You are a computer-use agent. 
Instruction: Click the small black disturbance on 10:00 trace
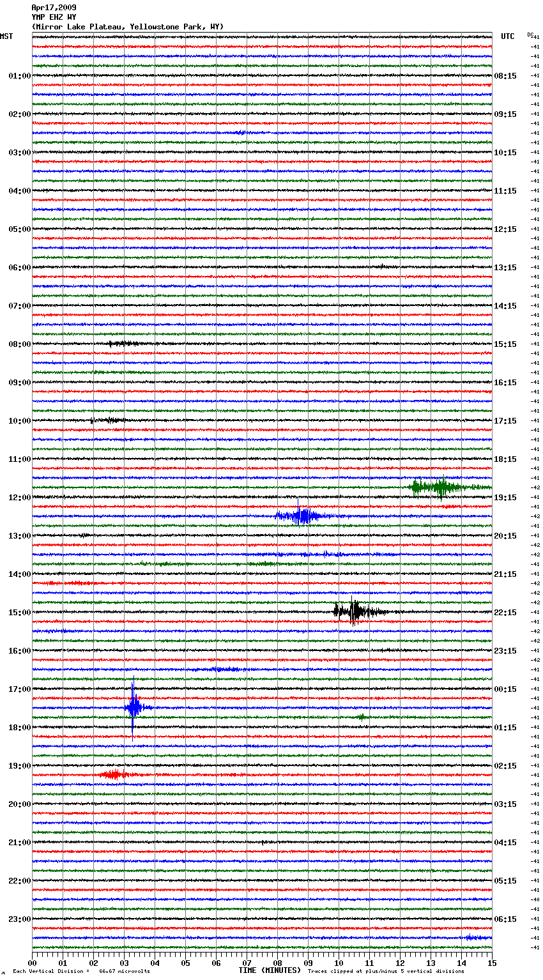(107, 420)
